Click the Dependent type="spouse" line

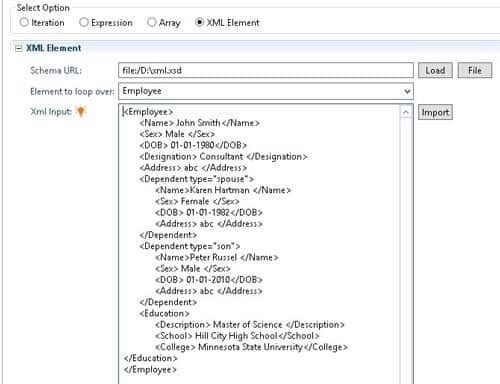click(x=196, y=179)
